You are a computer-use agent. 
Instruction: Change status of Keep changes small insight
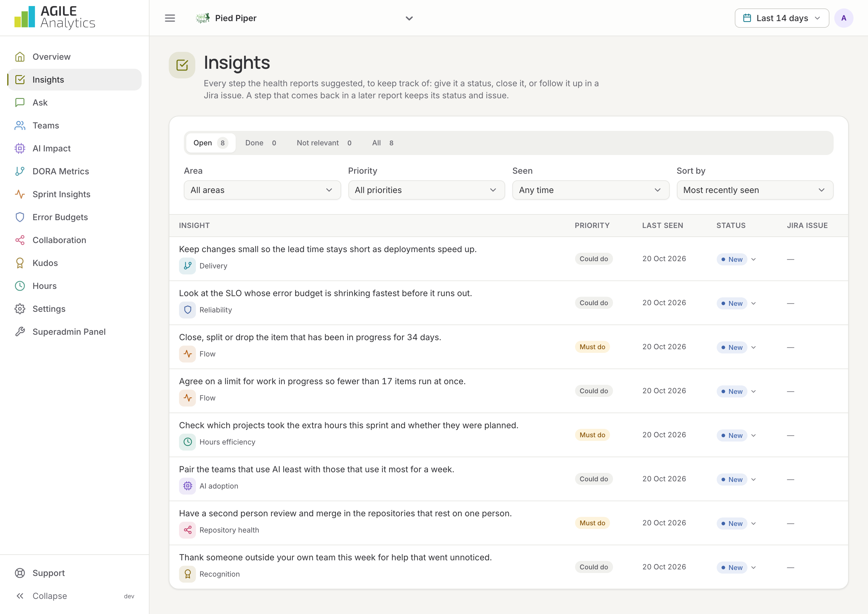click(x=736, y=259)
